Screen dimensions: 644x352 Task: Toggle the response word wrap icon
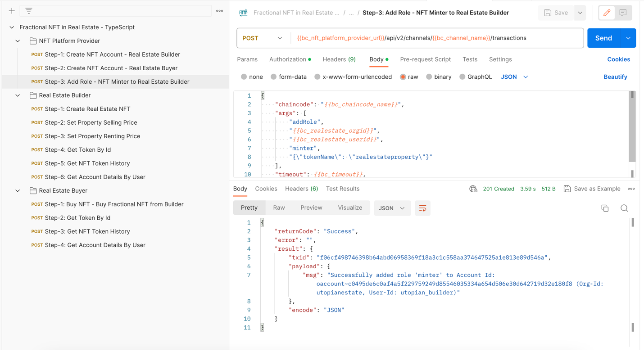pos(422,208)
